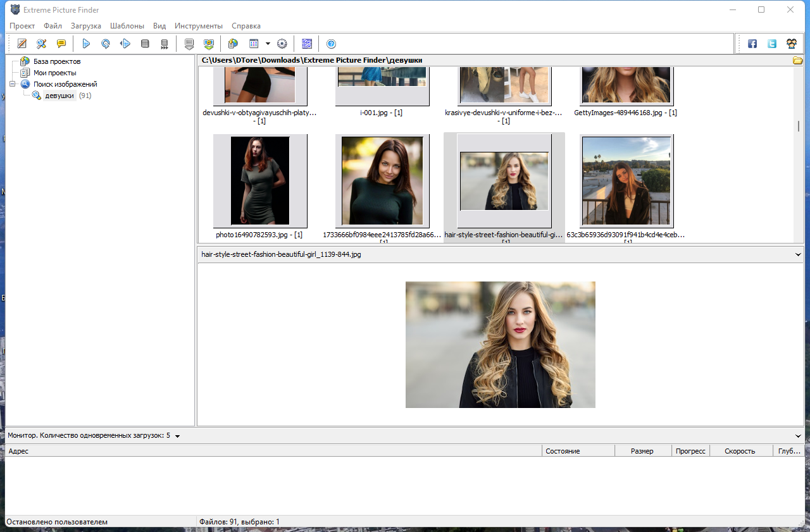
Task: Open the Инструменты menu
Action: pos(198,26)
